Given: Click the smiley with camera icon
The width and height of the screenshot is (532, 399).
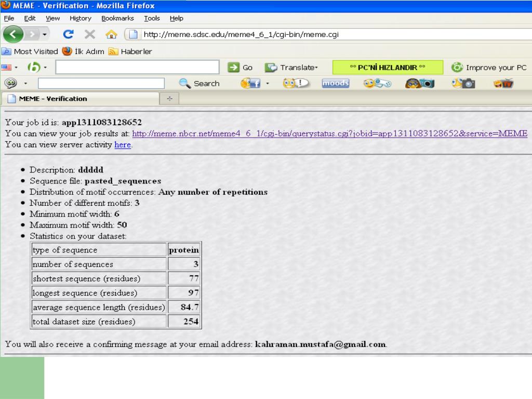Looking at the screenshot, I should (x=420, y=83).
